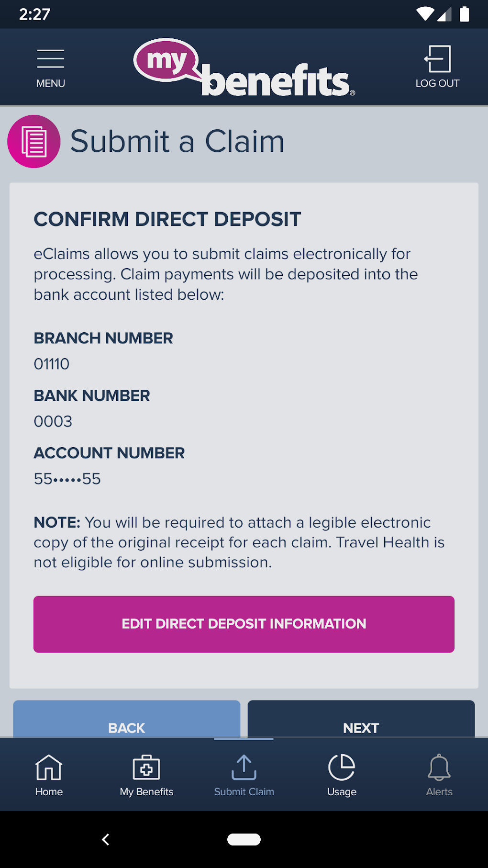488x868 pixels.
Task: Tap the bank number value 0003
Action: click(x=53, y=421)
